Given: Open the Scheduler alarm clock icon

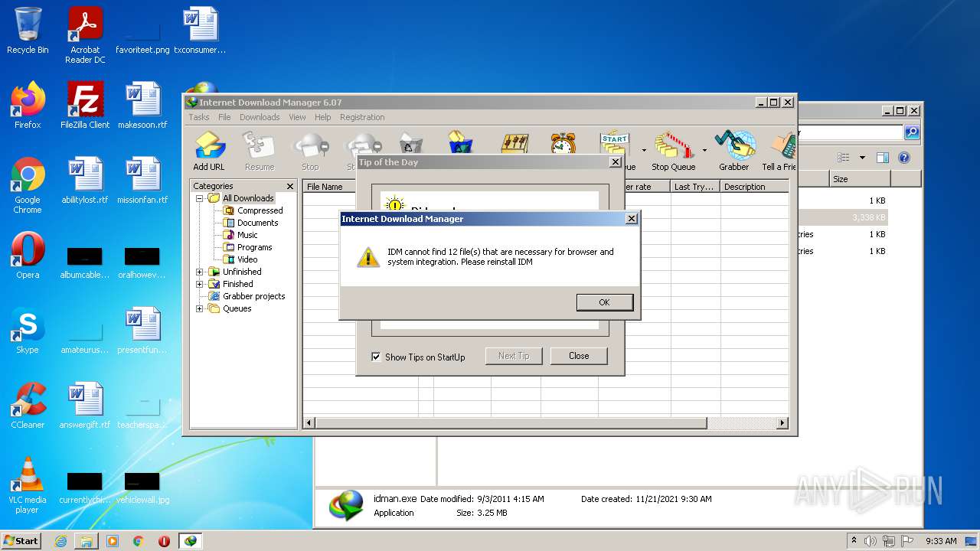Looking at the screenshot, I should tap(563, 144).
